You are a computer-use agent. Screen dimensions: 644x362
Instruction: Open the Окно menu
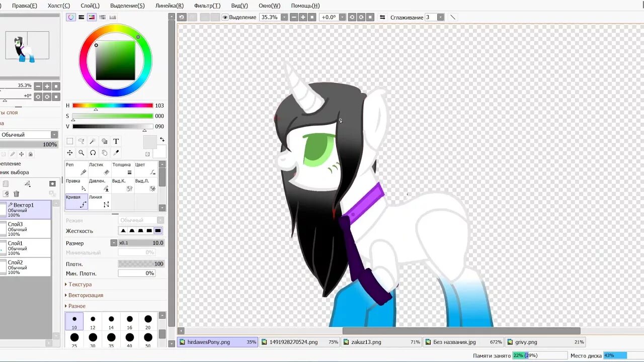click(269, 6)
